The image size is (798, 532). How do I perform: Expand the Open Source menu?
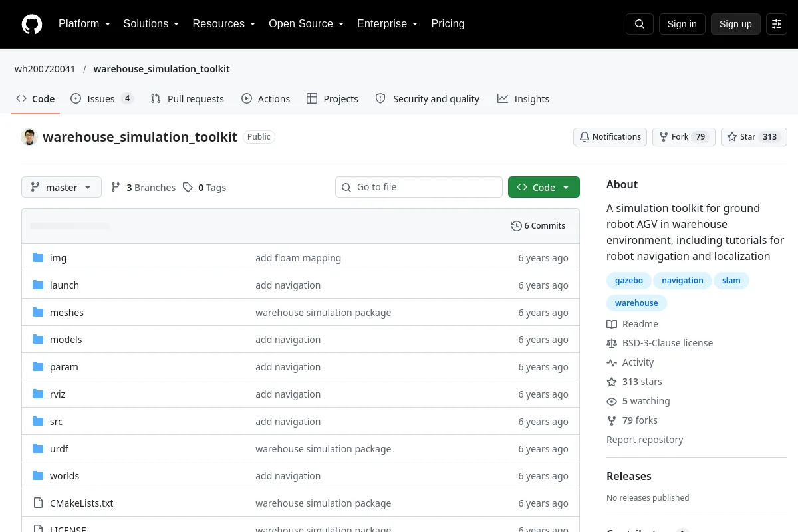pyautogui.click(x=307, y=24)
